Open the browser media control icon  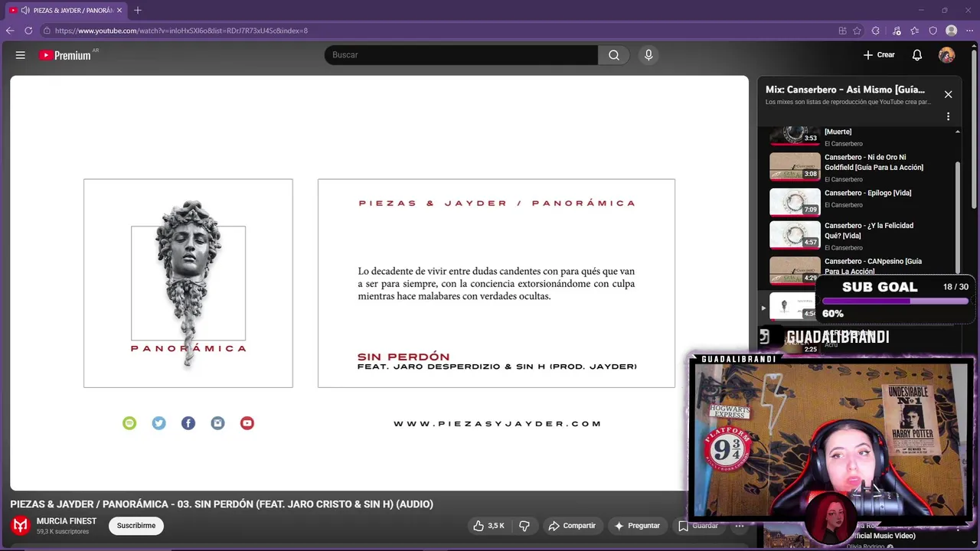tap(897, 31)
